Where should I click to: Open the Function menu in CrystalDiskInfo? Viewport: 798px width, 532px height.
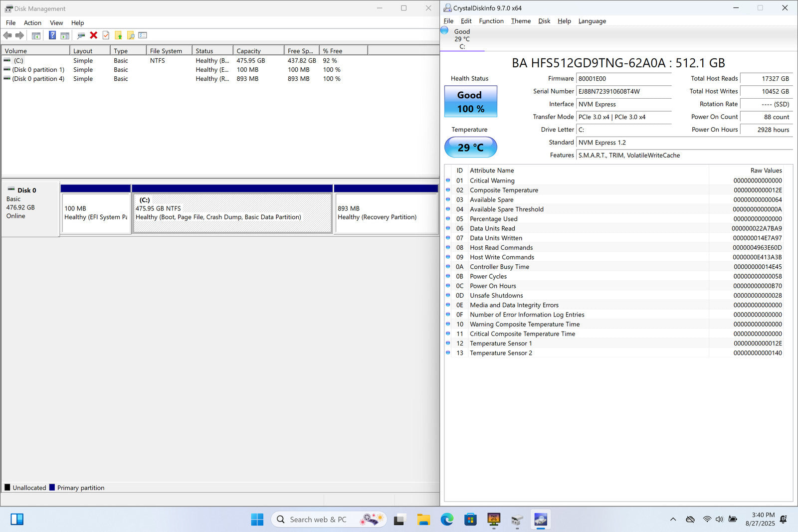(491, 21)
